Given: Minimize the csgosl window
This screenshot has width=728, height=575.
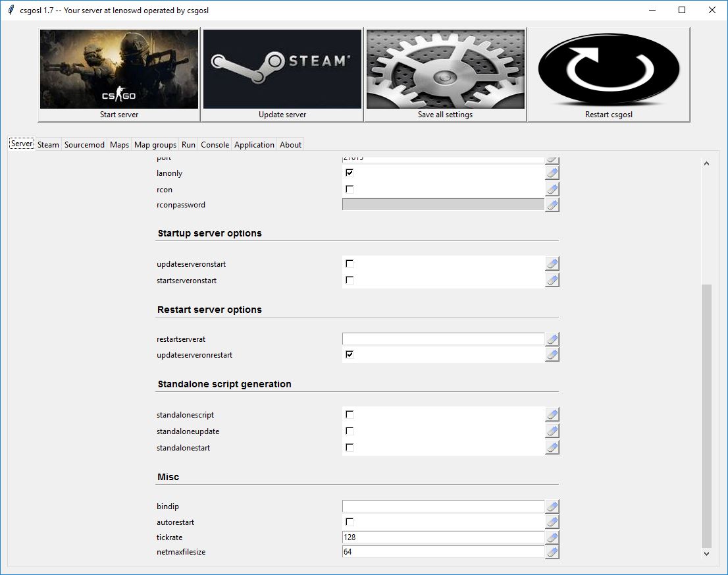Looking at the screenshot, I should [x=652, y=11].
